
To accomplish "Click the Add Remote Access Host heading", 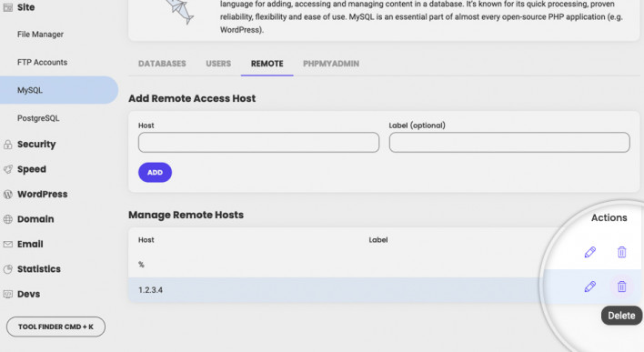I will (192, 98).
